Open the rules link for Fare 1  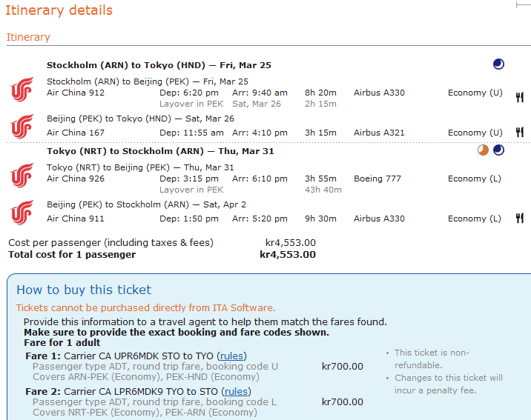[x=233, y=356]
